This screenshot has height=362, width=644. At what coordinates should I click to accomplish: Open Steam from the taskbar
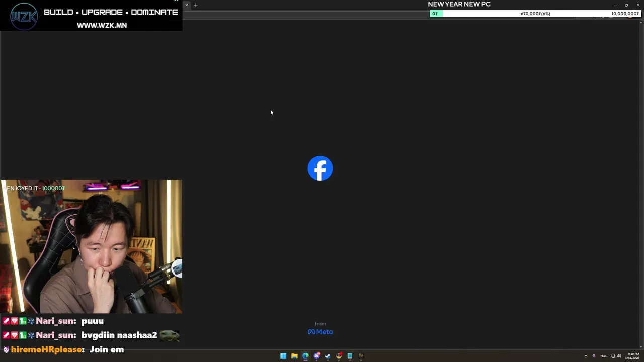coord(328,356)
